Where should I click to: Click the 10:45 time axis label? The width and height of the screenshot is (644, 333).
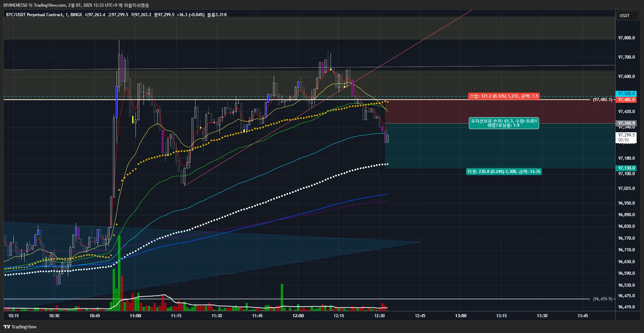[95, 316]
